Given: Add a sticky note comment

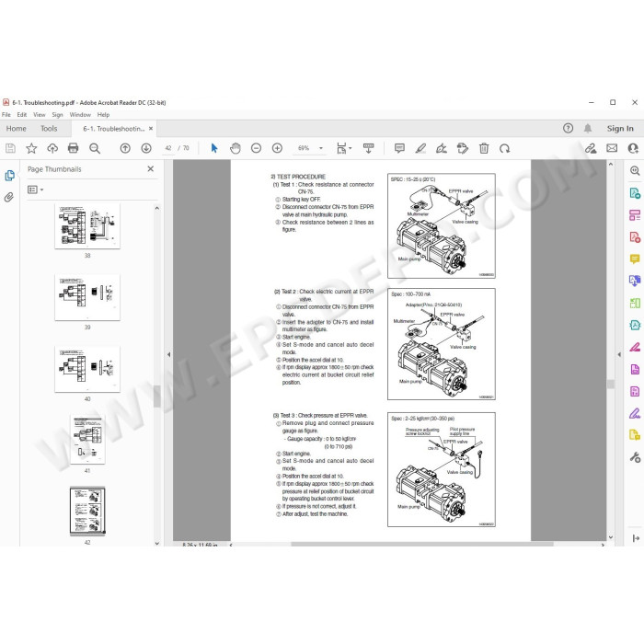Looking at the screenshot, I should [x=399, y=148].
